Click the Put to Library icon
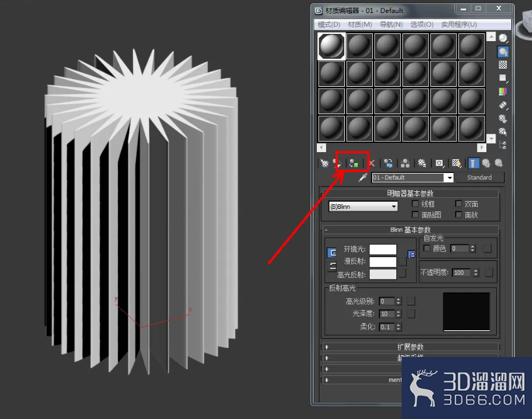 tap(422, 163)
